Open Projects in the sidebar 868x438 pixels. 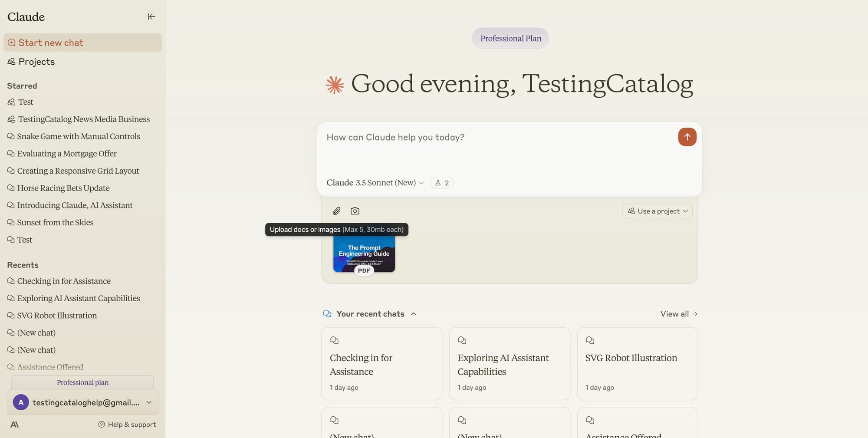36,62
